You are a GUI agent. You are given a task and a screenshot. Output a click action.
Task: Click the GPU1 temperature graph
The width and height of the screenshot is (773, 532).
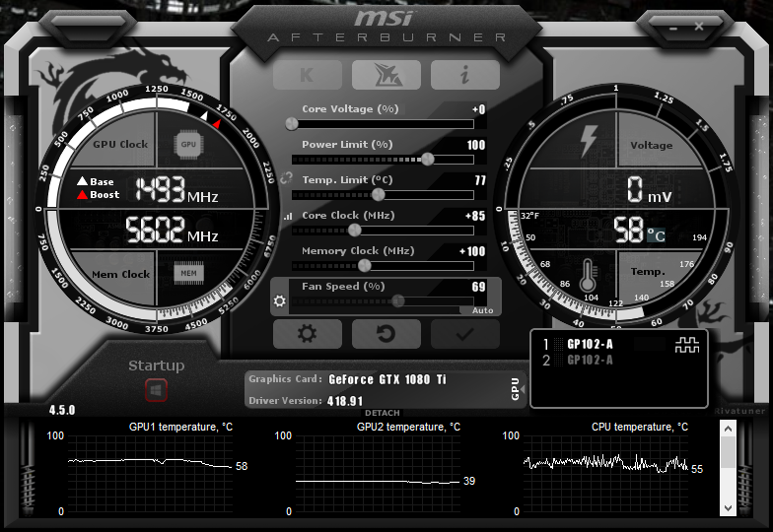point(150,475)
